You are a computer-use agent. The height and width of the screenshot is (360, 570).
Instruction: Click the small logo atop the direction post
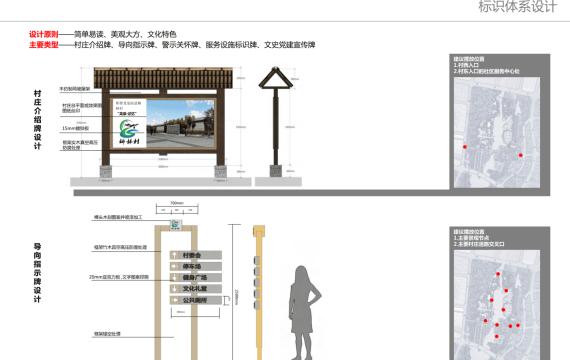pos(175,225)
